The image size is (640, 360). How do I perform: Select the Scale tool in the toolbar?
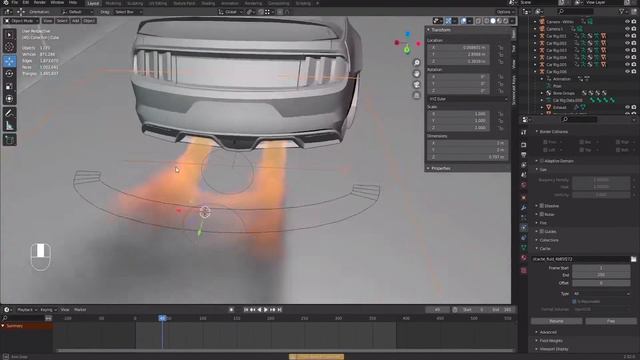[x=9, y=87]
